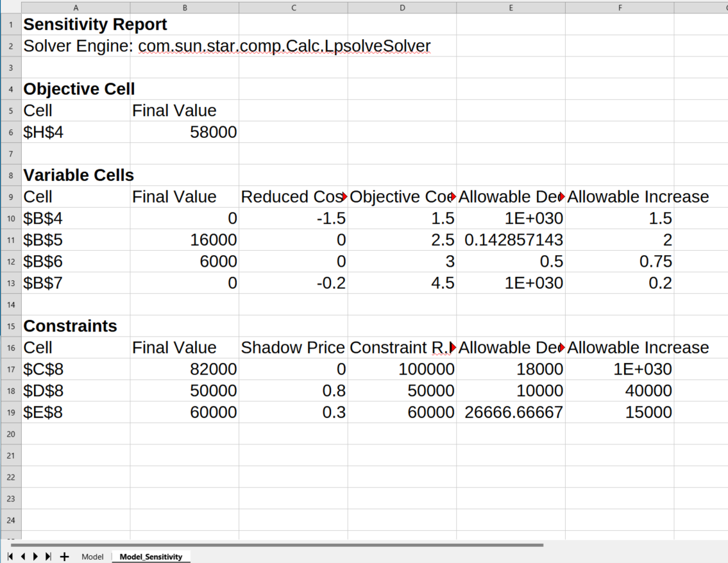Viewport: 728px width, 563px height.
Task: Select the entire column F header
Action: [x=620, y=7]
